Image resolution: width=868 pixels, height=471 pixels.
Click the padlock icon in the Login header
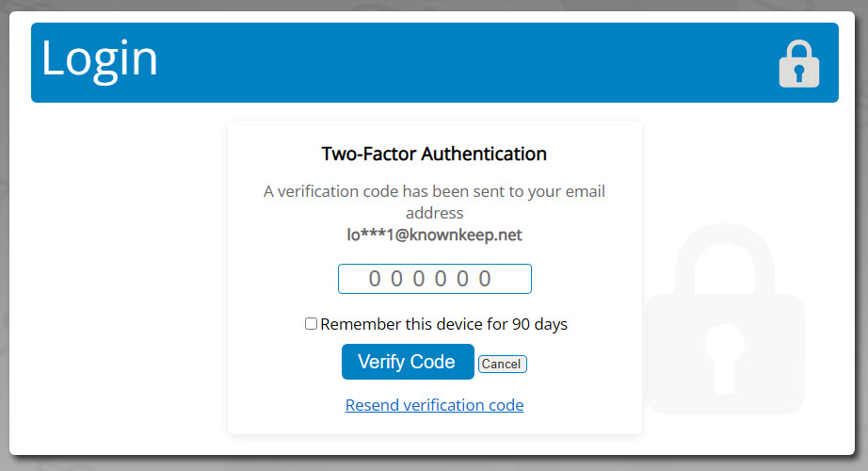click(798, 63)
